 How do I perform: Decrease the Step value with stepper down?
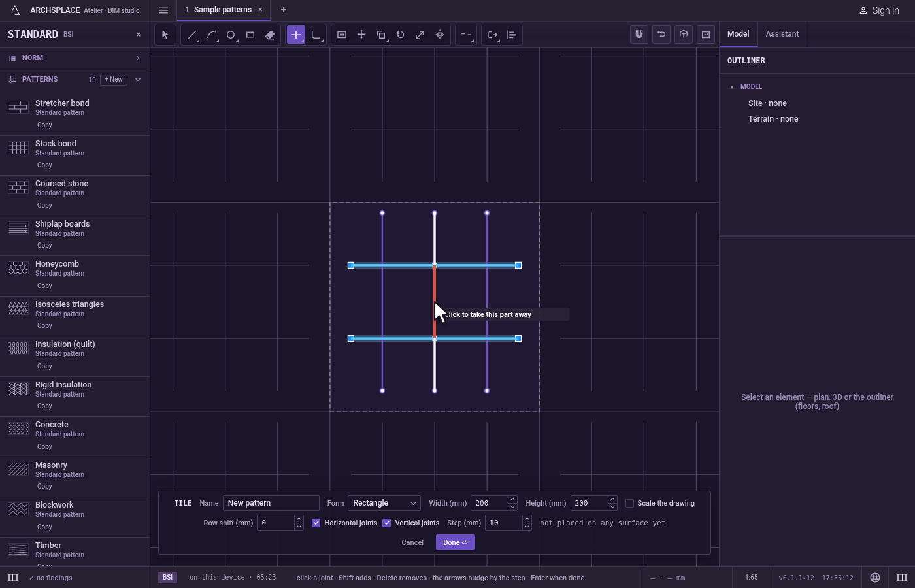click(527, 527)
